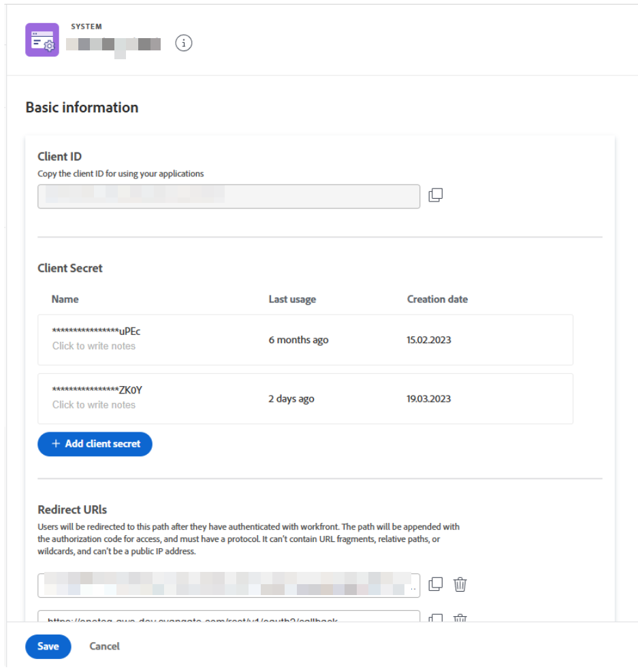Click the Creation date column header

(437, 299)
